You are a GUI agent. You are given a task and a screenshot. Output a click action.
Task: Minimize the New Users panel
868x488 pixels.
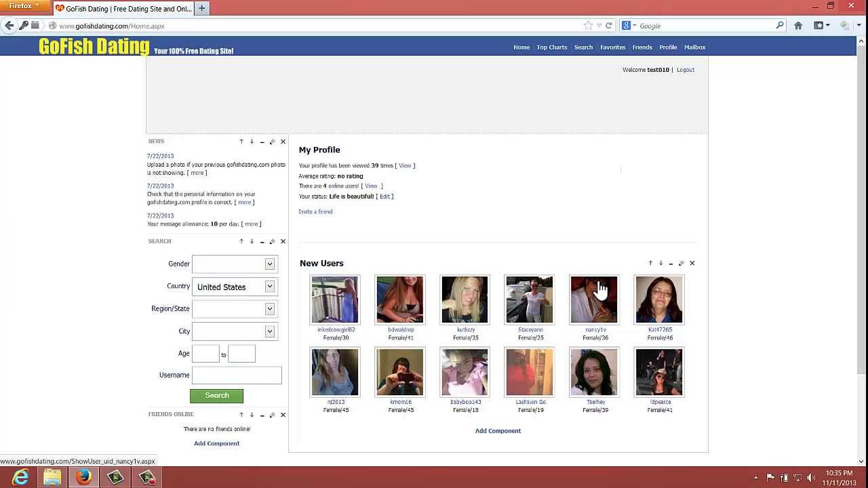tap(671, 263)
